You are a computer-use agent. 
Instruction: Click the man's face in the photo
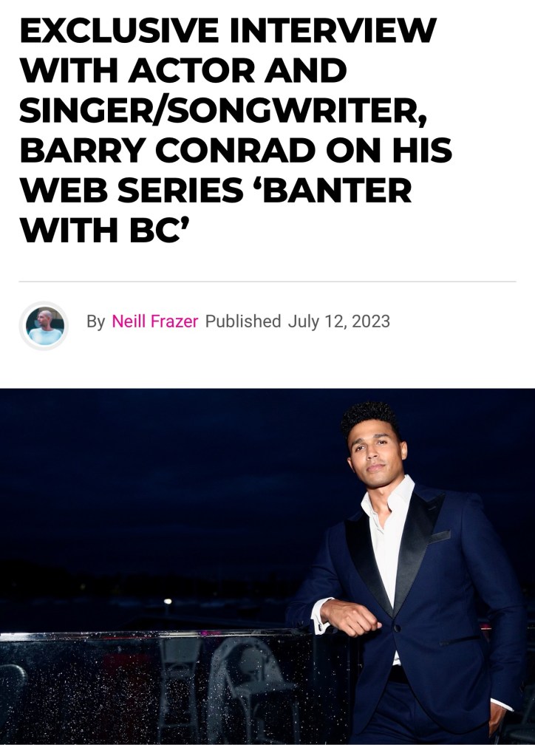coord(377,453)
